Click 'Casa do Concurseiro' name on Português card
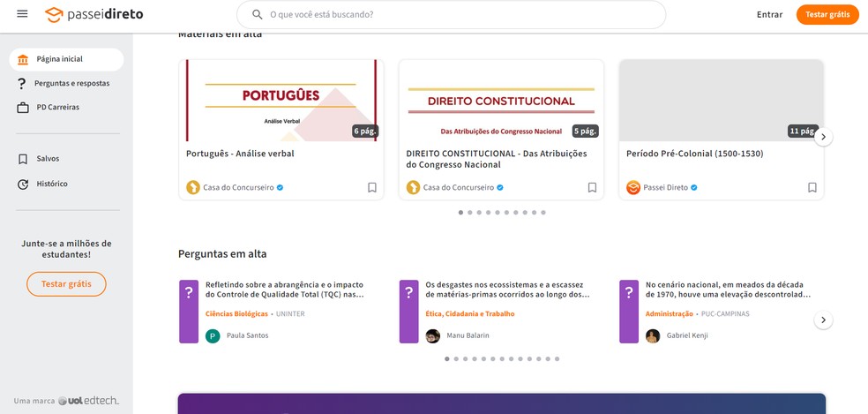This screenshot has height=414, width=868. coord(238,187)
